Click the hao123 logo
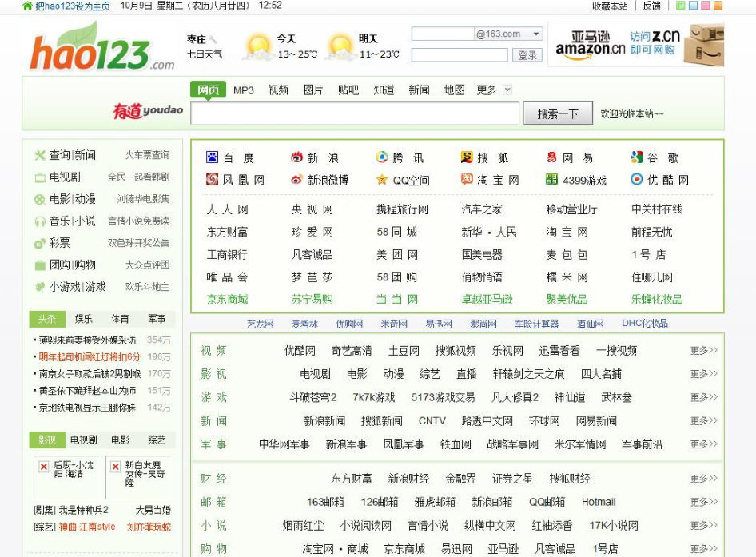756x557 pixels. (101, 47)
